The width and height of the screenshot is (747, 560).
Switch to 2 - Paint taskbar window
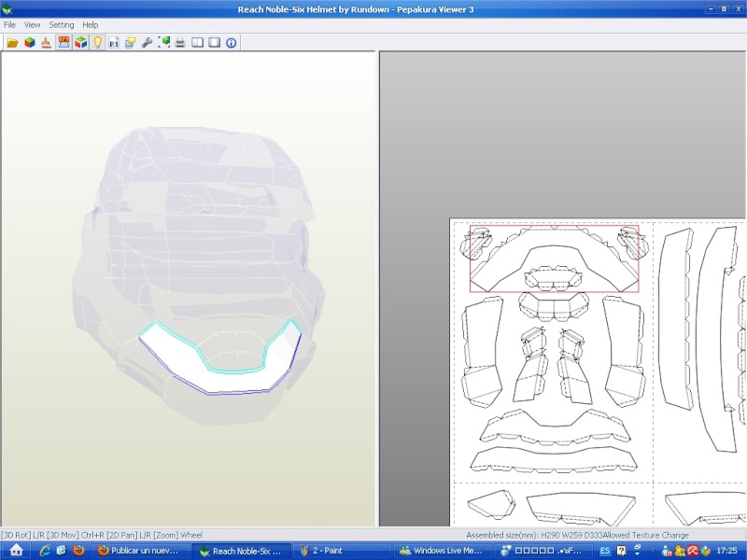[342, 551]
